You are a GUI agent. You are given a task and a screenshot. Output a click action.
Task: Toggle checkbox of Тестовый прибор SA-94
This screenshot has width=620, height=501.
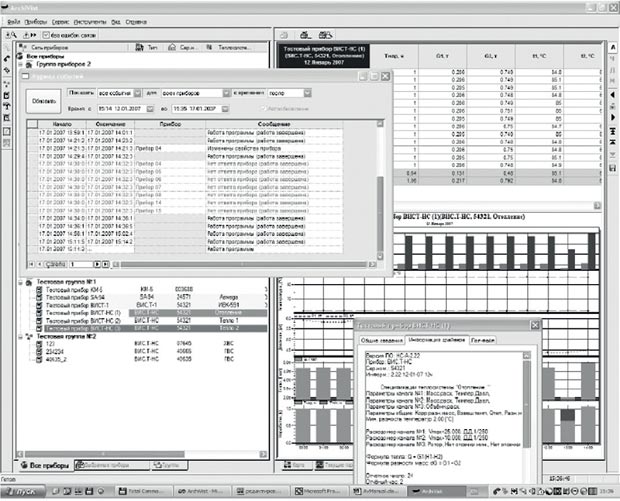pyautogui.click(x=39, y=297)
